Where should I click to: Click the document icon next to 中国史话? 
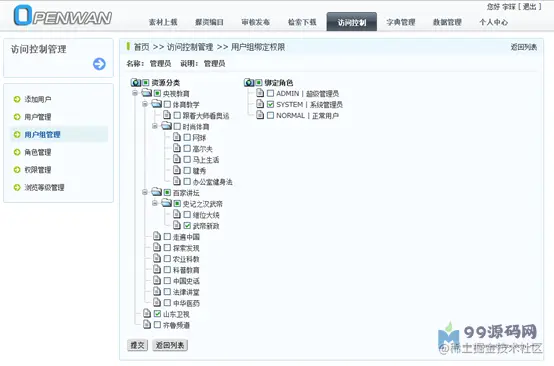point(157,281)
